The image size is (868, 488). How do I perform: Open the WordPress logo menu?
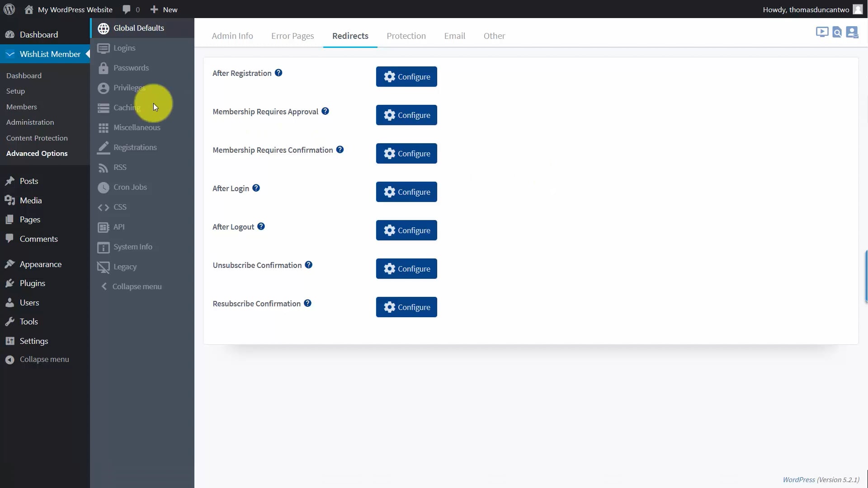point(9,9)
